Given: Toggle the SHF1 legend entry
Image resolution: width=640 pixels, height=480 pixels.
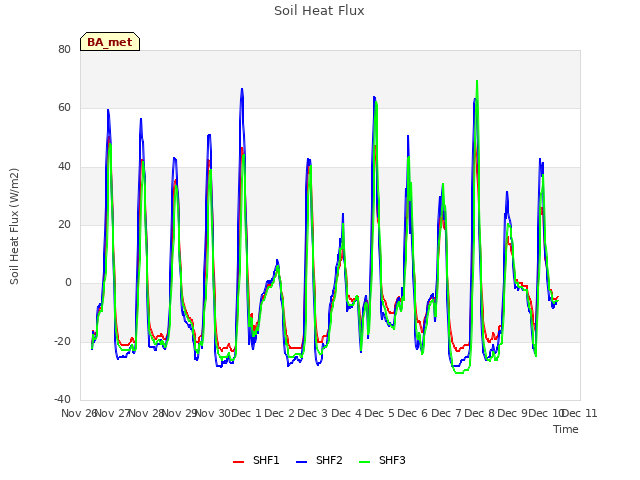Looking at the screenshot, I should click(256, 461).
